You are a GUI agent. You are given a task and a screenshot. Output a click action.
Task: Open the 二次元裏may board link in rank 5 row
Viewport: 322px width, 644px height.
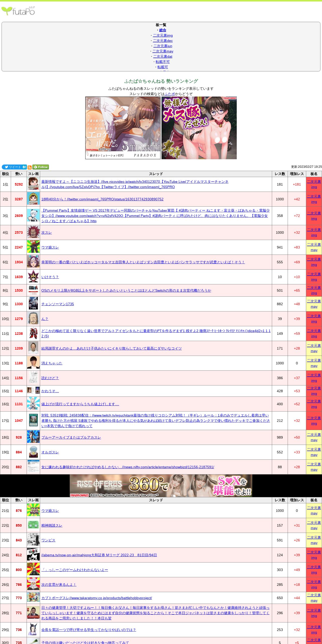click(x=314, y=247)
